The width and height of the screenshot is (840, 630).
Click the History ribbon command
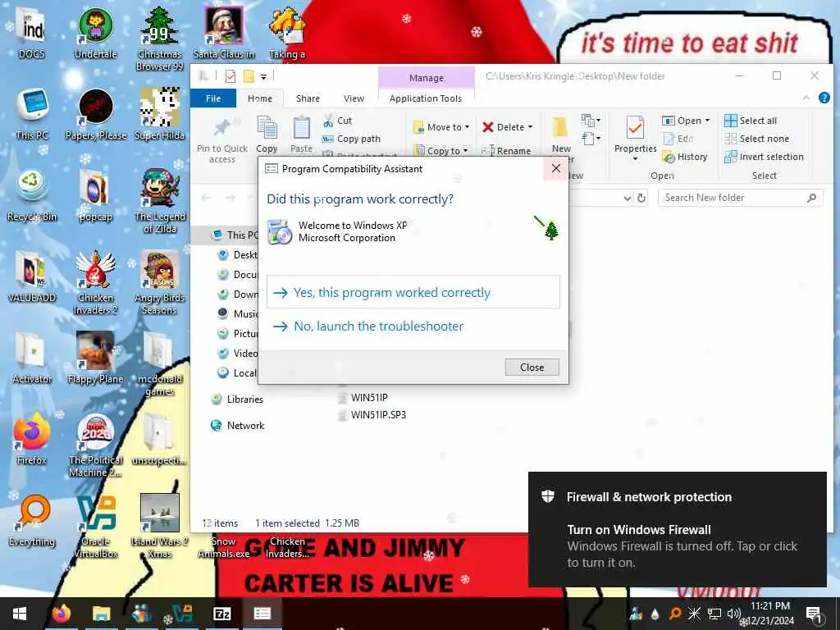[685, 157]
